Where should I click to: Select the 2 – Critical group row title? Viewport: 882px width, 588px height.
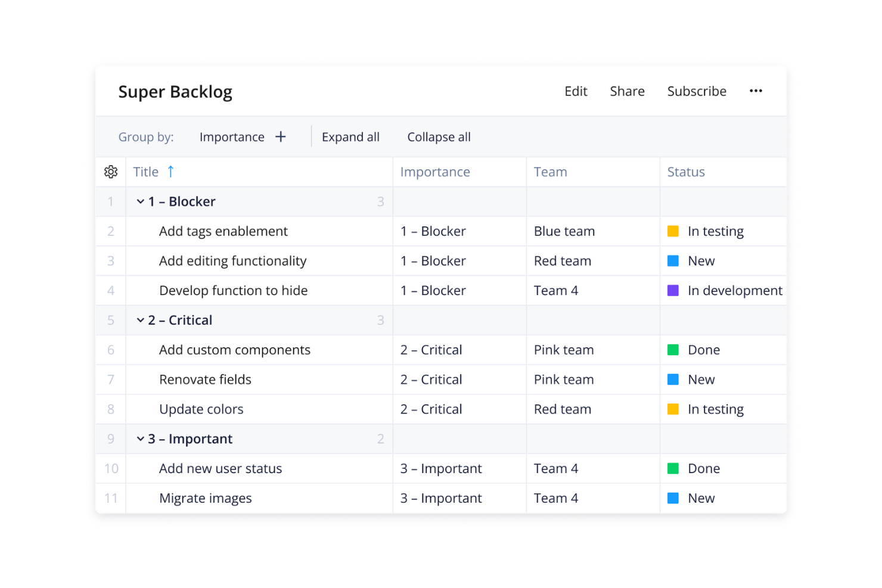tap(180, 320)
